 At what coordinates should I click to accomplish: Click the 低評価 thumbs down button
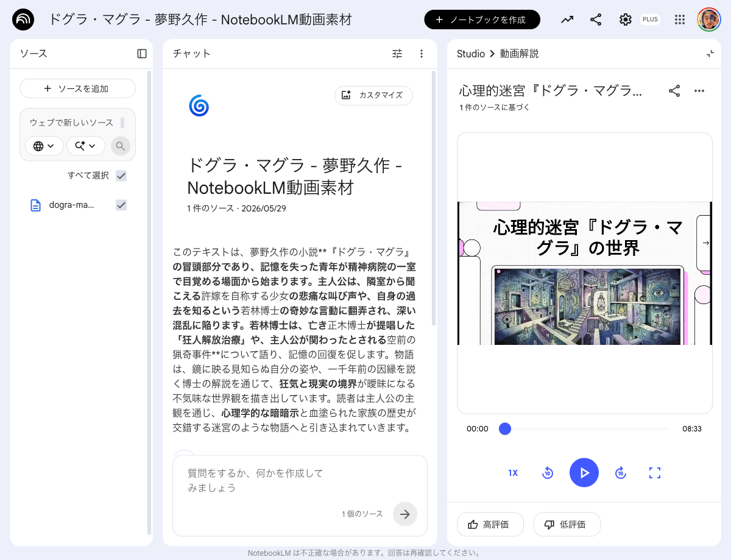[x=567, y=524]
